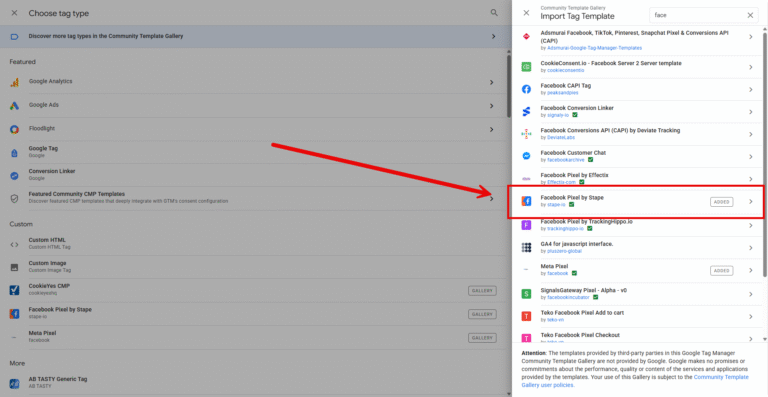Close the Choose tag type panel

pos(14,13)
